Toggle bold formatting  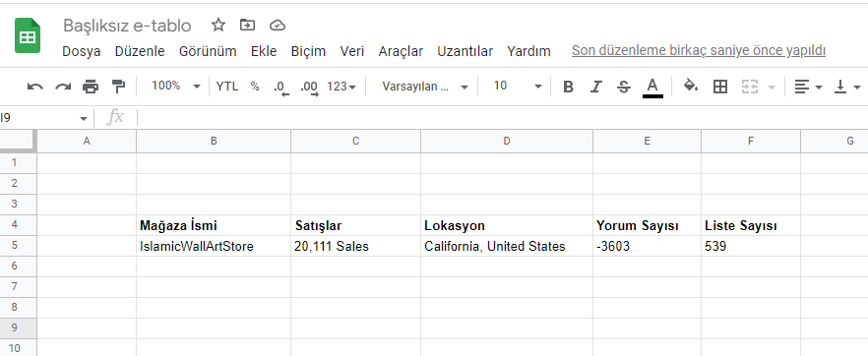[568, 87]
